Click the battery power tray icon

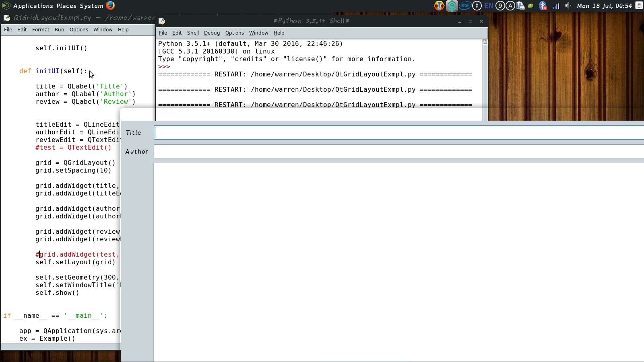click(520, 6)
